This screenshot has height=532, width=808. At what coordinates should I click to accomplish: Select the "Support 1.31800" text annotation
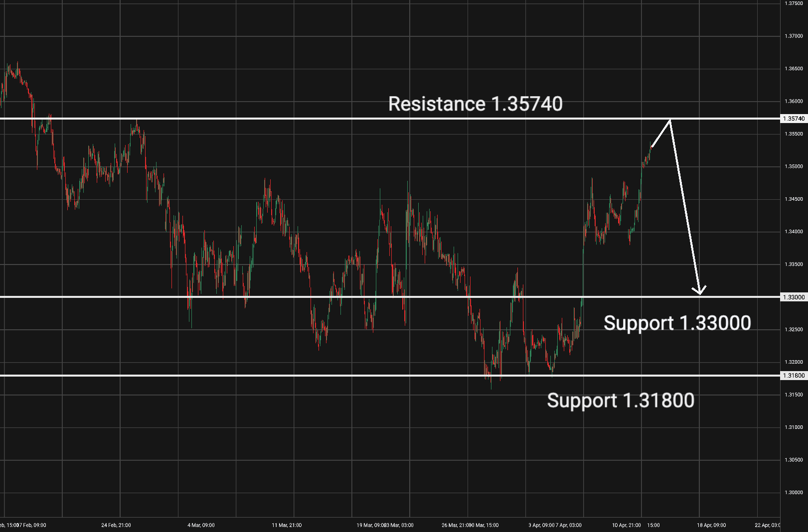point(621,400)
